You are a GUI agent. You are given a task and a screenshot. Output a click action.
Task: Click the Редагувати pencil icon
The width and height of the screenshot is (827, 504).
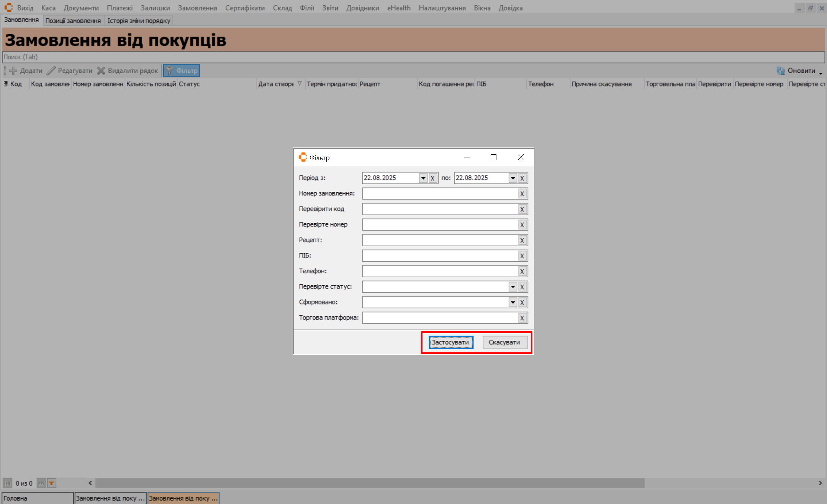[51, 71]
